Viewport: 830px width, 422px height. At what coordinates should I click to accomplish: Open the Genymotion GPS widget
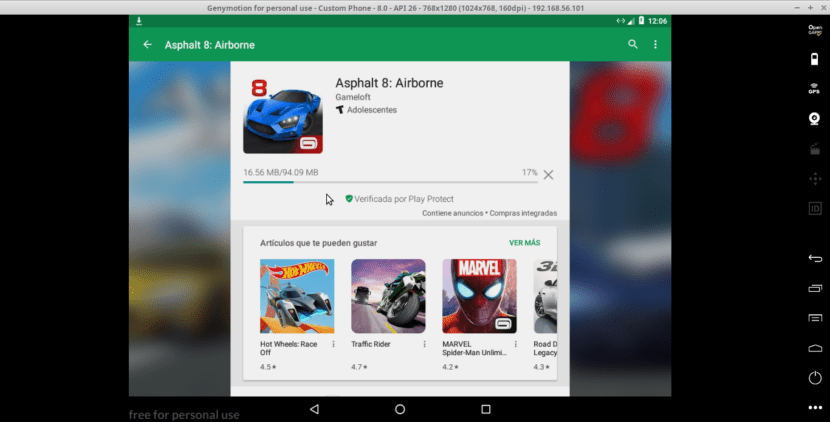click(x=814, y=88)
